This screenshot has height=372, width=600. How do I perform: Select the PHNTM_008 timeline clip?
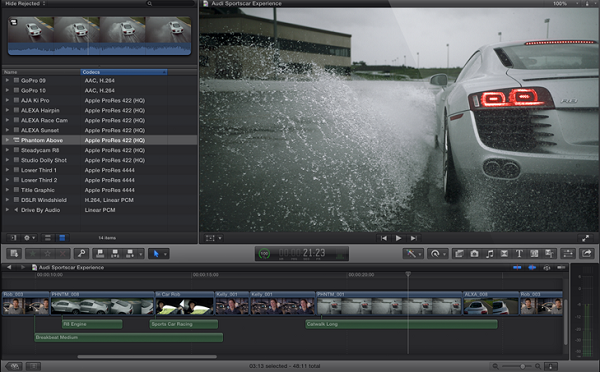102,303
